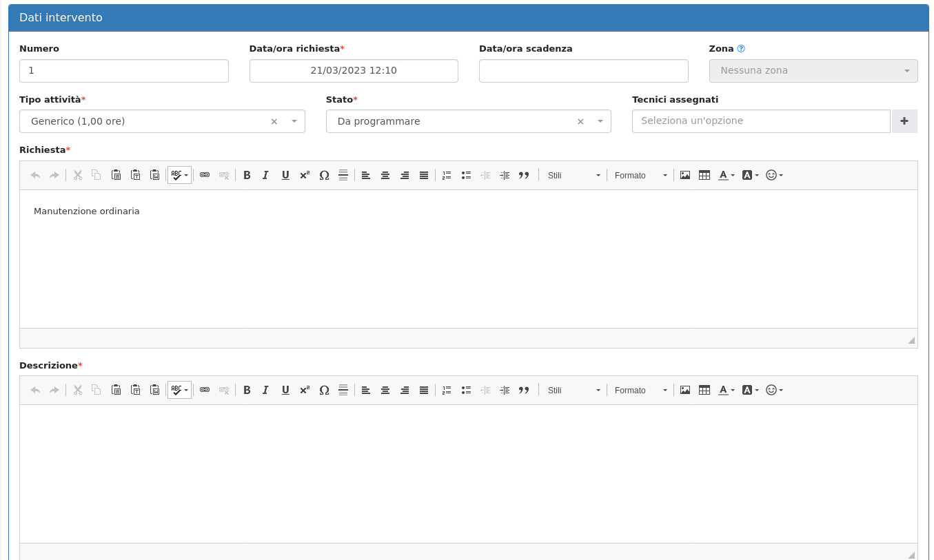This screenshot has width=934, height=560.
Task: Click the plus button beside Tecnici assegnati
Action: (x=904, y=121)
